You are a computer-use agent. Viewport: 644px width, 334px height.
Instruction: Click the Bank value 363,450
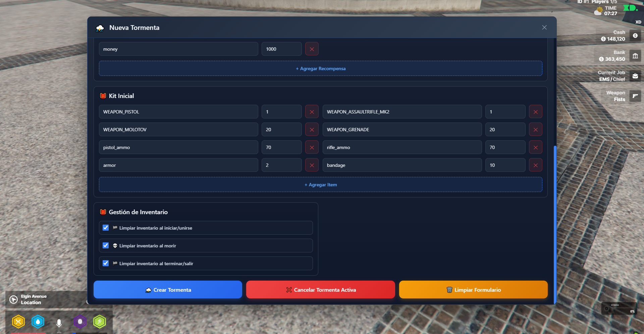[615, 59]
